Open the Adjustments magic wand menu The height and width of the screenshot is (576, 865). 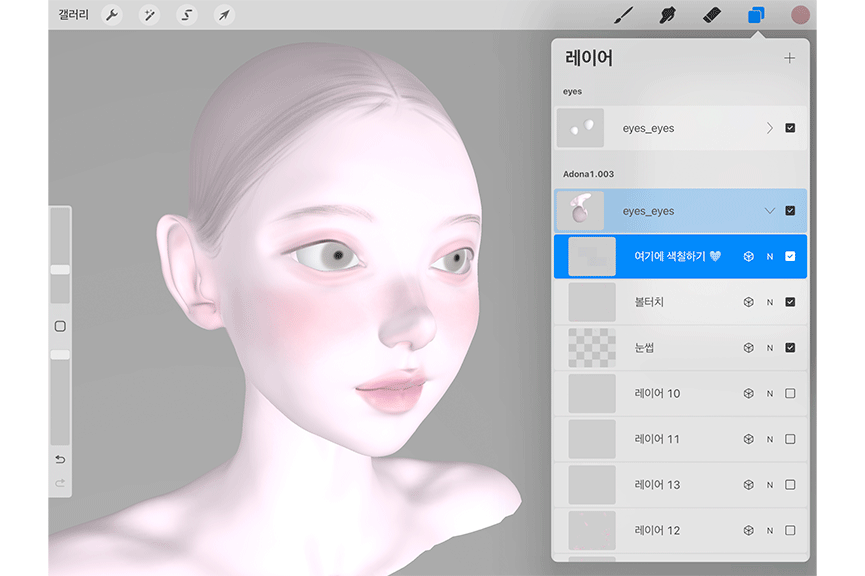click(x=149, y=15)
